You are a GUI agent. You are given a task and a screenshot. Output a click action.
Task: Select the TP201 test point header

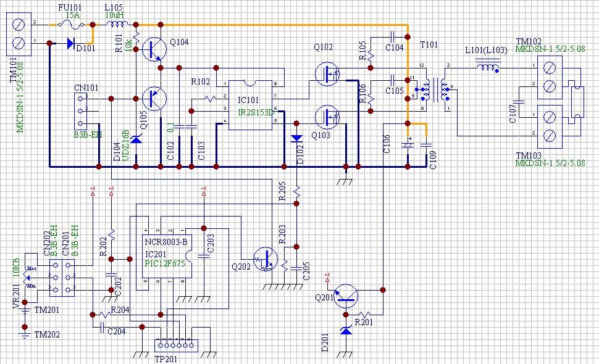tap(176, 345)
